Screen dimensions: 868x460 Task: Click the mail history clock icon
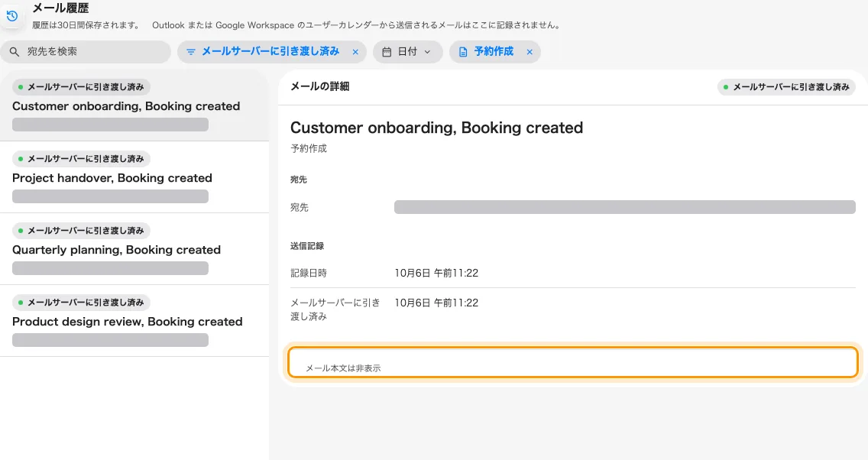[x=12, y=16]
